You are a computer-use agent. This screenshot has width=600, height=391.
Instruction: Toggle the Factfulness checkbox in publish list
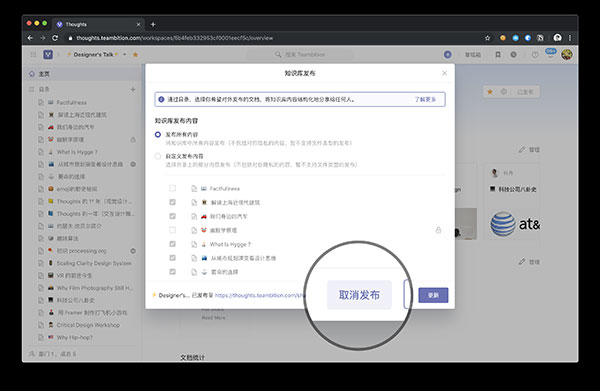point(173,188)
